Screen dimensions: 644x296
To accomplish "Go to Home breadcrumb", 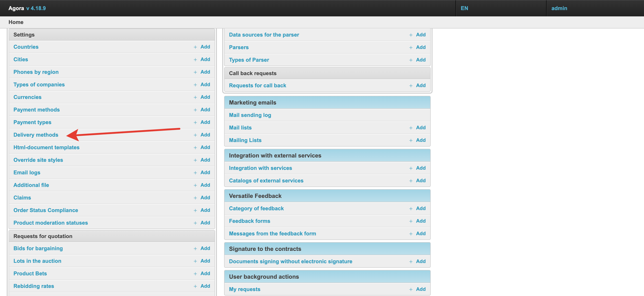I will click(x=16, y=22).
